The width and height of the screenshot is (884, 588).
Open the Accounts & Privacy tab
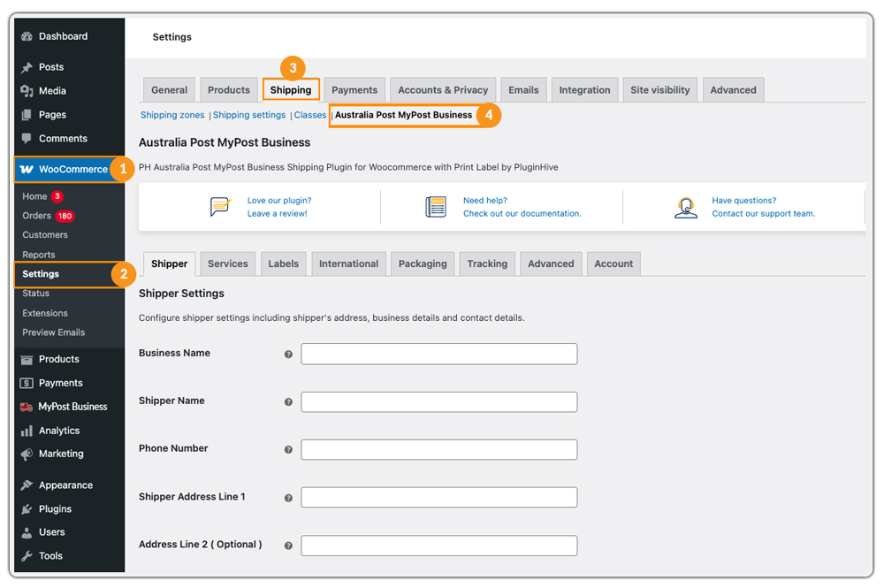click(443, 90)
